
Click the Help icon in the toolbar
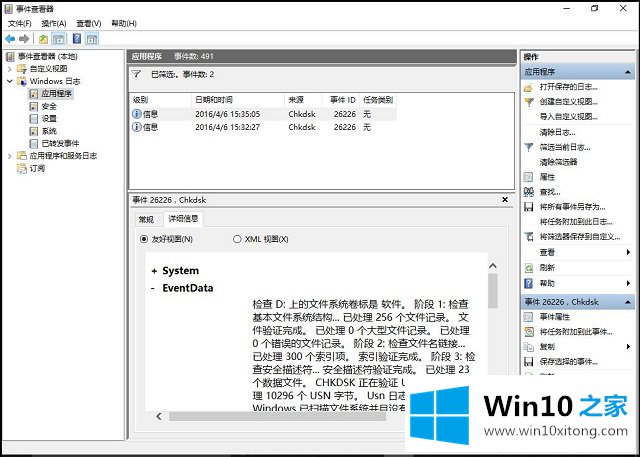(77, 38)
